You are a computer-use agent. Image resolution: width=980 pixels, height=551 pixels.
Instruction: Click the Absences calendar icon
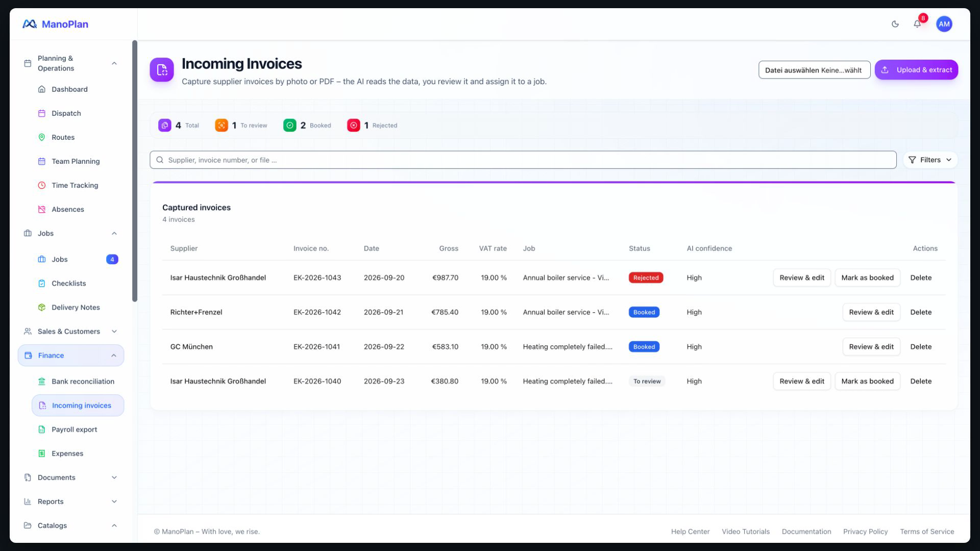tap(42, 209)
